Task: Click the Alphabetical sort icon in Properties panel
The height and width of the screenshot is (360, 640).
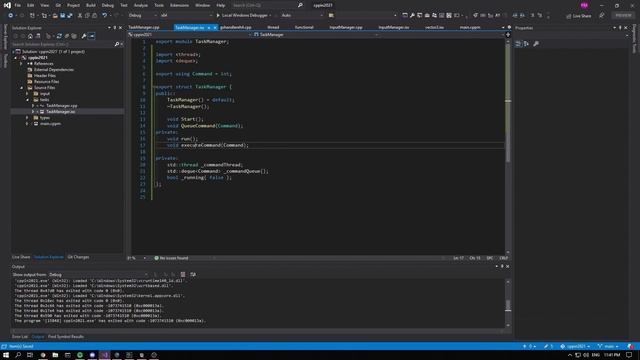Action: pyautogui.click(x=526, y=44)
